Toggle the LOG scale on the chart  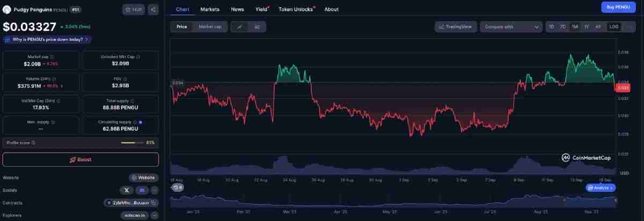(613, 26)
